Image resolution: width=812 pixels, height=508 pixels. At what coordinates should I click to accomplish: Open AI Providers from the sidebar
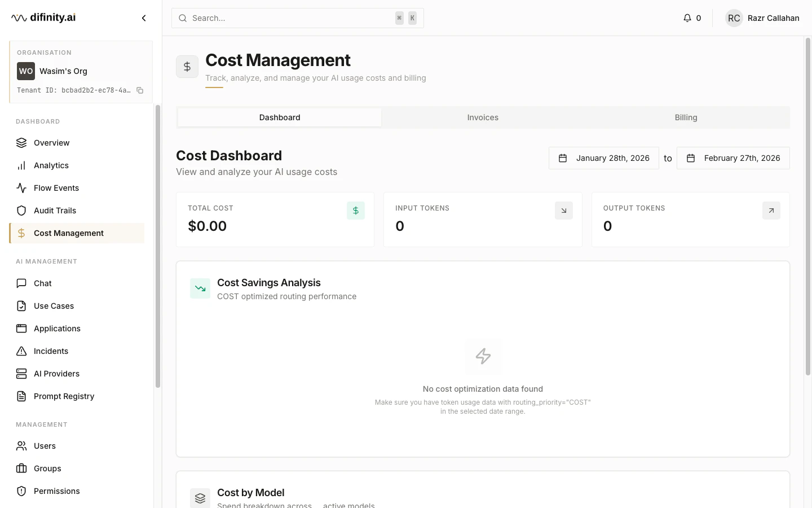coord(56,374)
